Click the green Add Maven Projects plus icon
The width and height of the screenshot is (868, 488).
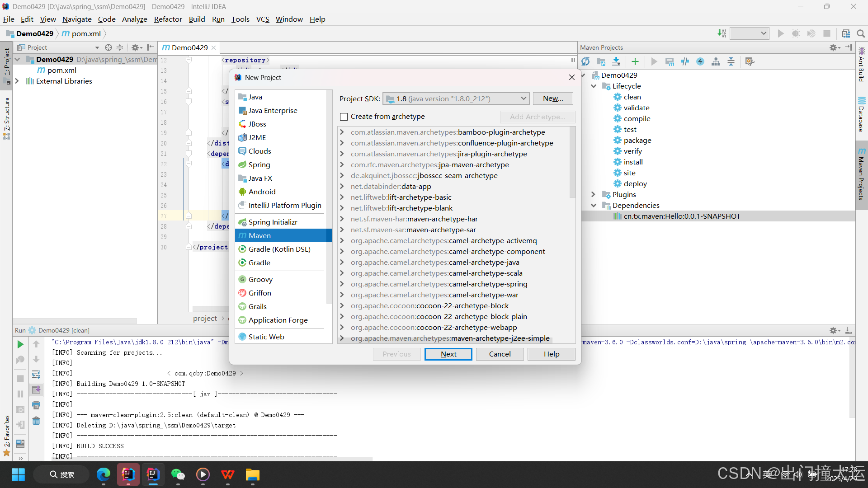pyautogui.click(x=635, y=61)
